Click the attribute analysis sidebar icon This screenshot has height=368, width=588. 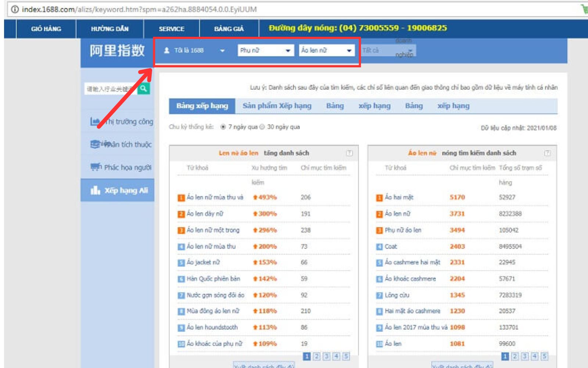(95, 144)
